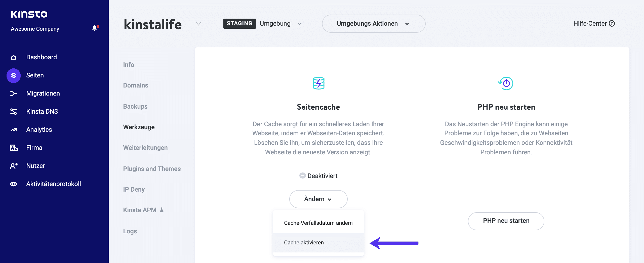Screen dimensions: 644x263
Task: Click the PHP neu starten button
Action: tap(506, 221)
